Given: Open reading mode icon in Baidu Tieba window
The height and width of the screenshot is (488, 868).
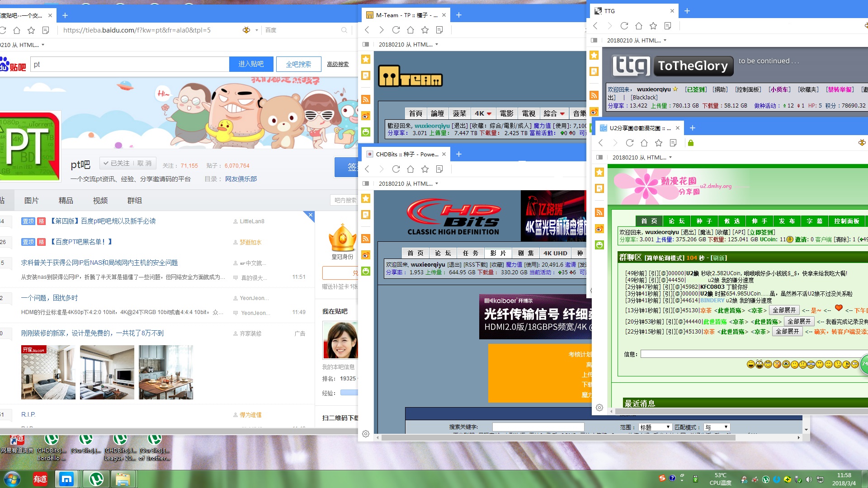Looking at the screenshot, I should coord(46,30).
